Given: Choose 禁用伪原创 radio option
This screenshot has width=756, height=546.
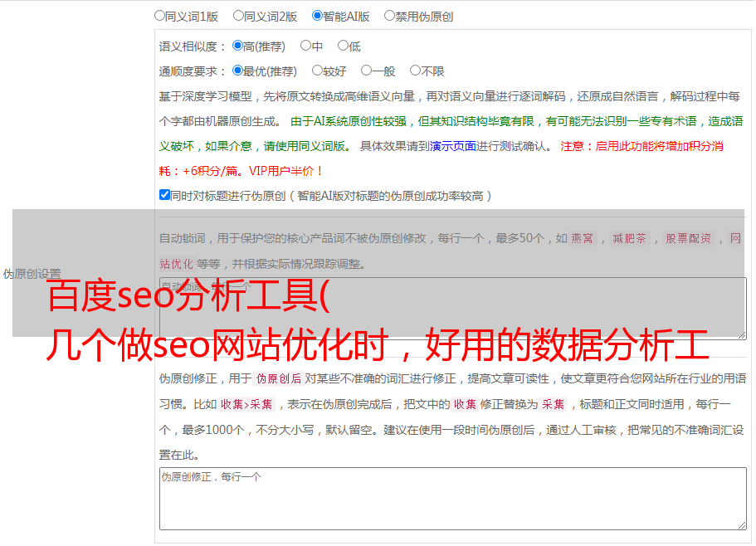Looking at the screenshot, I should [389, 16].
